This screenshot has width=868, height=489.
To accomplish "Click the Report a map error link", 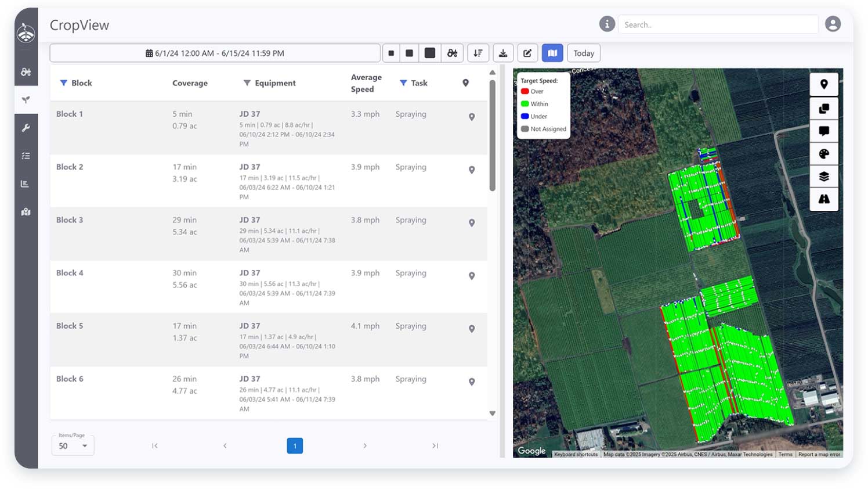I will (x=819, y=454).
